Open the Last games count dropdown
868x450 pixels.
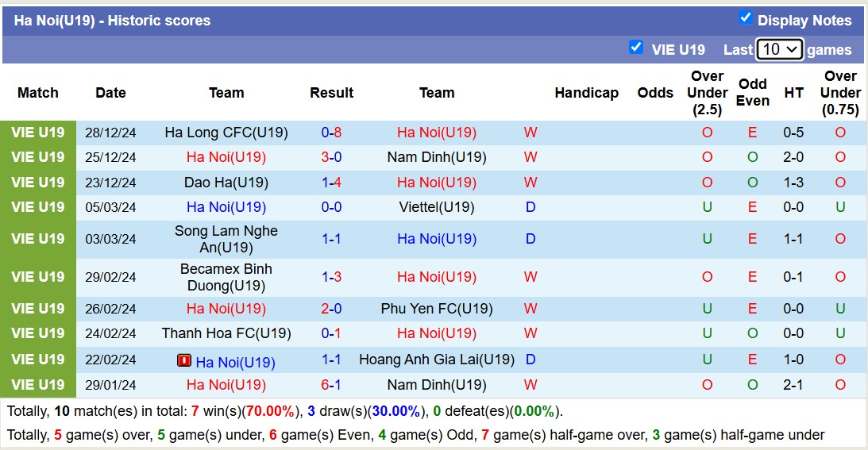pos(779,49)
